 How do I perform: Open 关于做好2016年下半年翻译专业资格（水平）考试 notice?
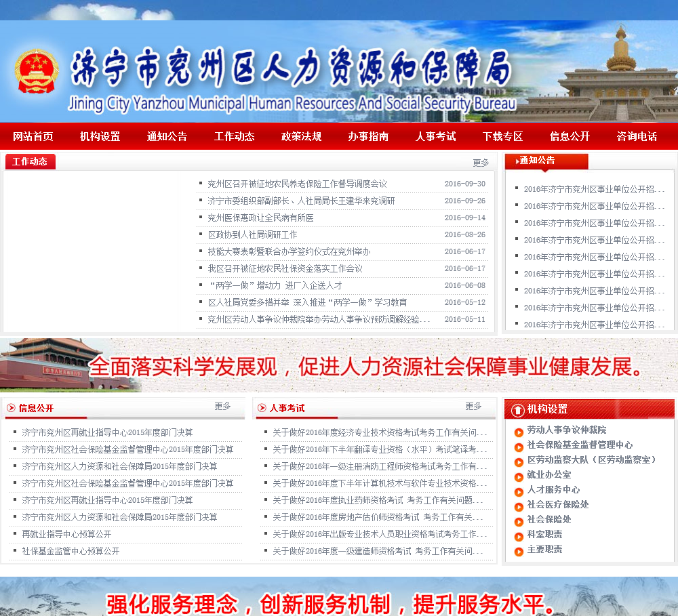tap(380, 449)
